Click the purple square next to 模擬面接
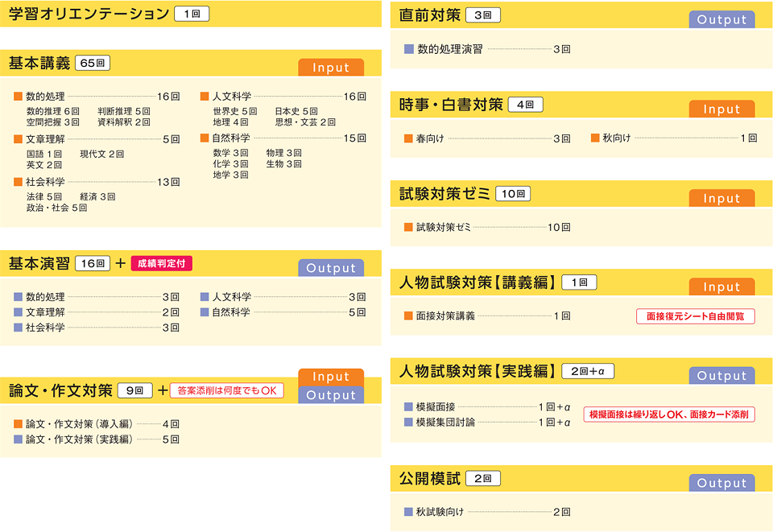This screenshot has width=773, height=532. (409, 407)
